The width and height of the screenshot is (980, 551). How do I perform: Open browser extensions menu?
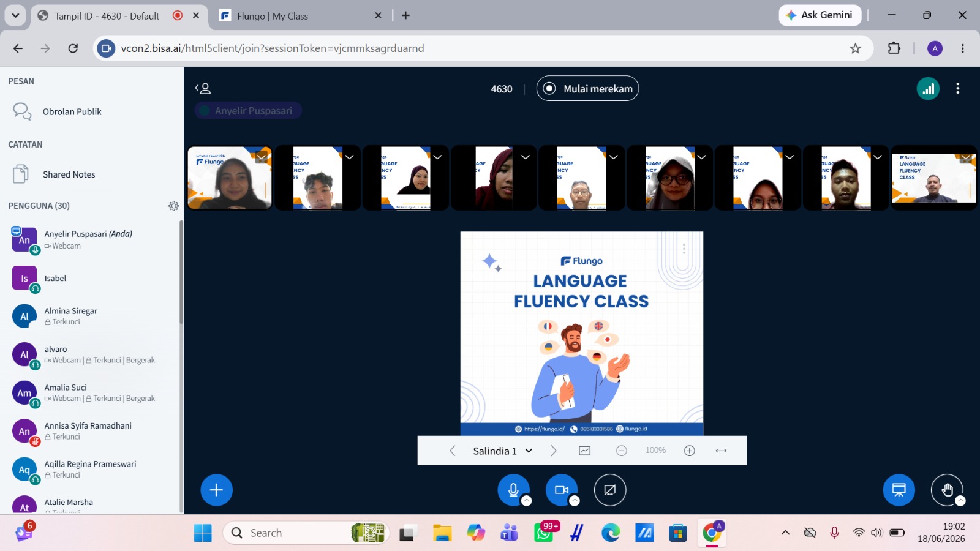click(x=894, y=48)
